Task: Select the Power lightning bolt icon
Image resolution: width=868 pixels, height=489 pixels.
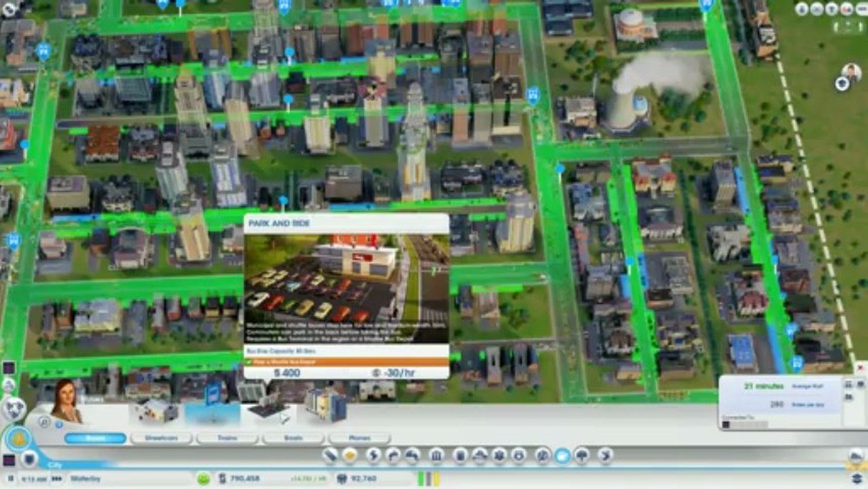Action: pos(374,455)
